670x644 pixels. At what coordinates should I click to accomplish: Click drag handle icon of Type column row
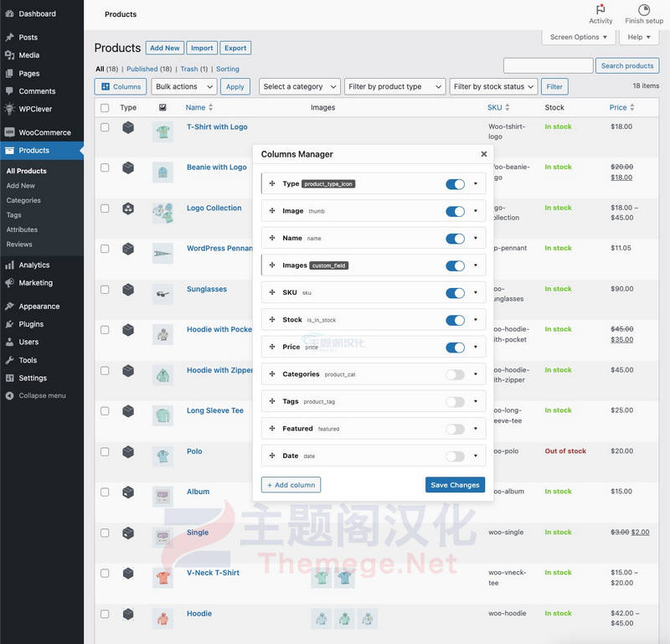[x=272, y=183]
